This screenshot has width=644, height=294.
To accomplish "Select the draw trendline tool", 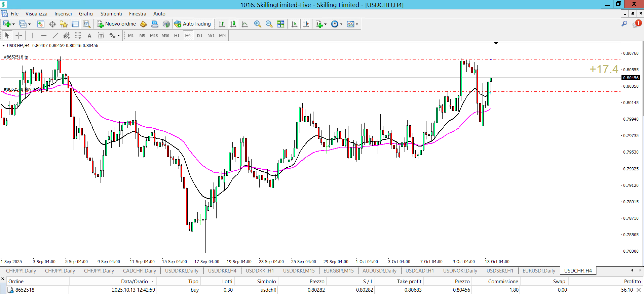I will (x=55, y=35).
